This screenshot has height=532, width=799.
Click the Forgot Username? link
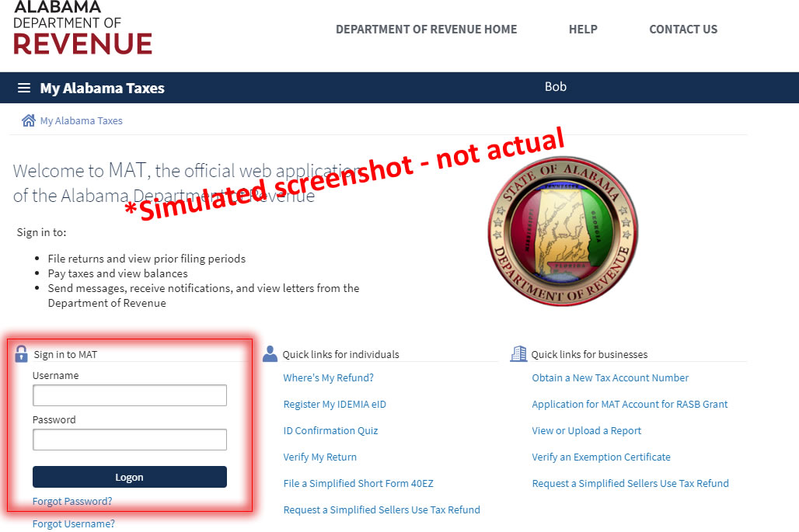point(73,523)
